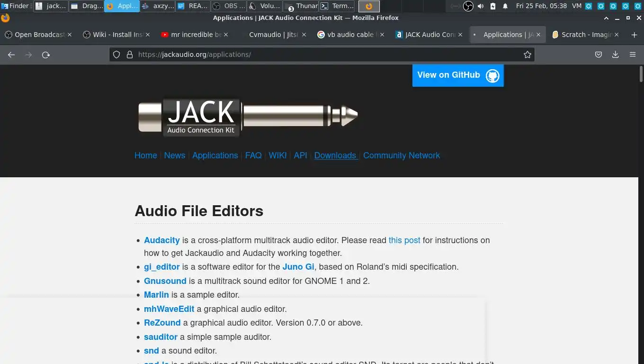Image resolution: width=644 pixels, height=364 pixels.
Task: Follow the Audacity link
Action: (x=162, y=240)
